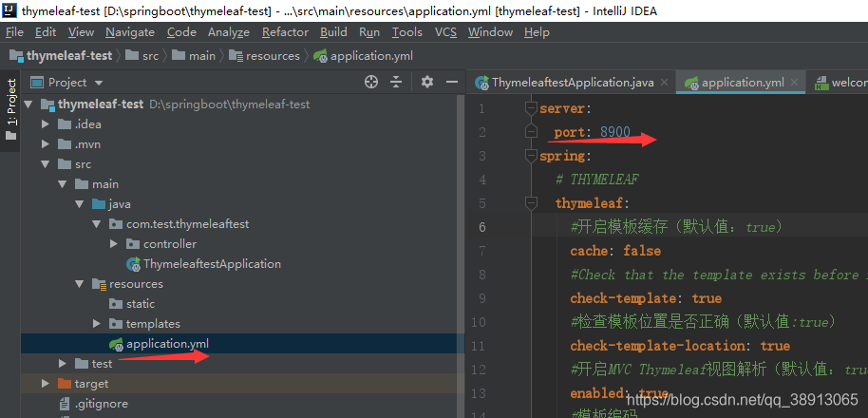Collapse the com.test.thymeleaftest package
Image resolution: width=868 pixels, height=418 pixels.
tap(97, 223)
